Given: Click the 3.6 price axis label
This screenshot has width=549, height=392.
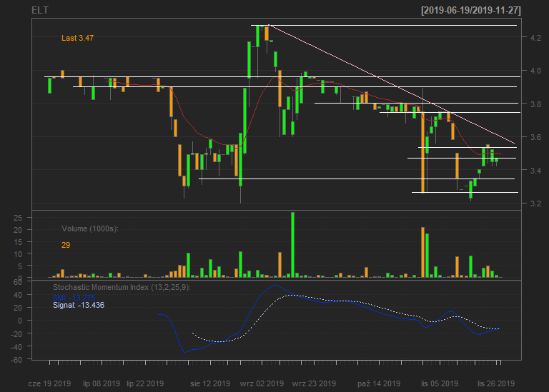Looking at the screenshot, I should tap(535, 137).
